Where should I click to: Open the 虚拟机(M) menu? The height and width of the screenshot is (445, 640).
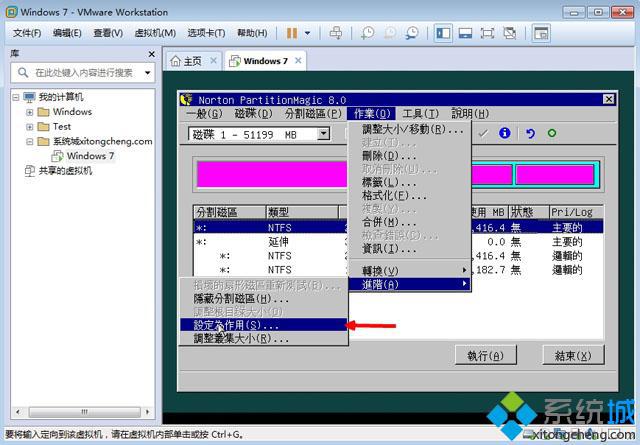click(155, 33)
